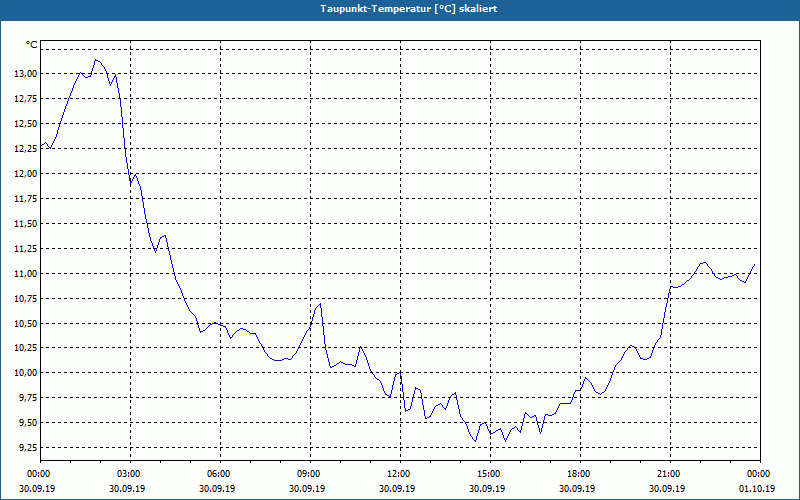Viewport: 800px width, 500px height.
Task: Click the 03:00 time label
Action: [x=127, y=474]
